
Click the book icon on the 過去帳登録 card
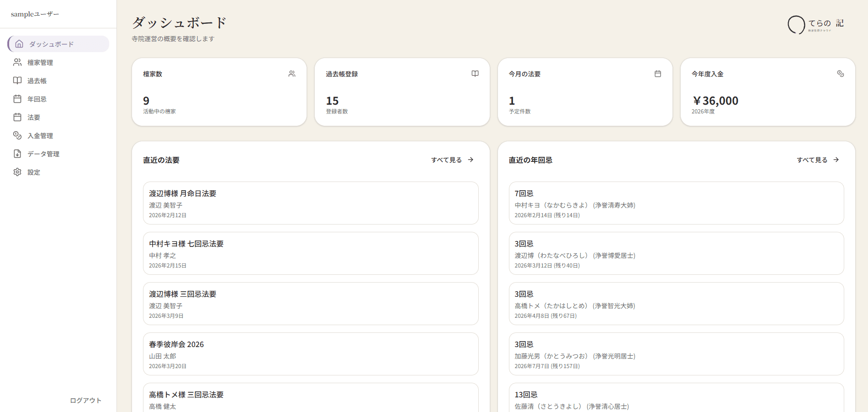(475, 73)
